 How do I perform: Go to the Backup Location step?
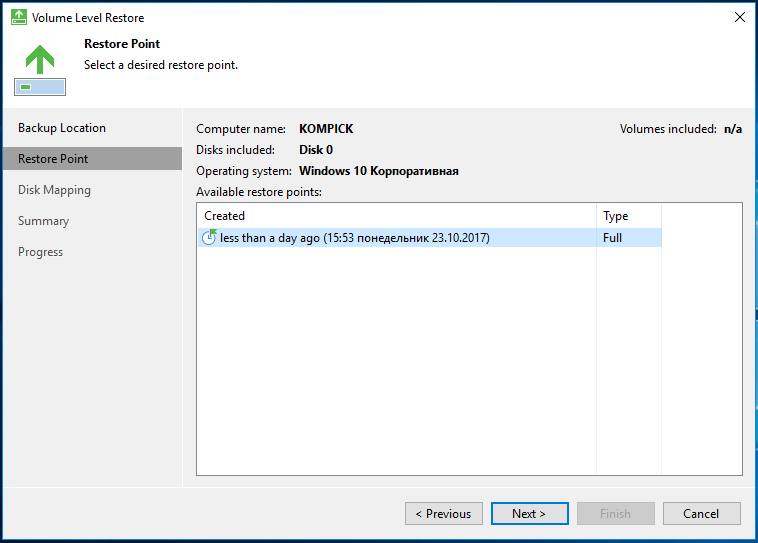click(62, 128)
